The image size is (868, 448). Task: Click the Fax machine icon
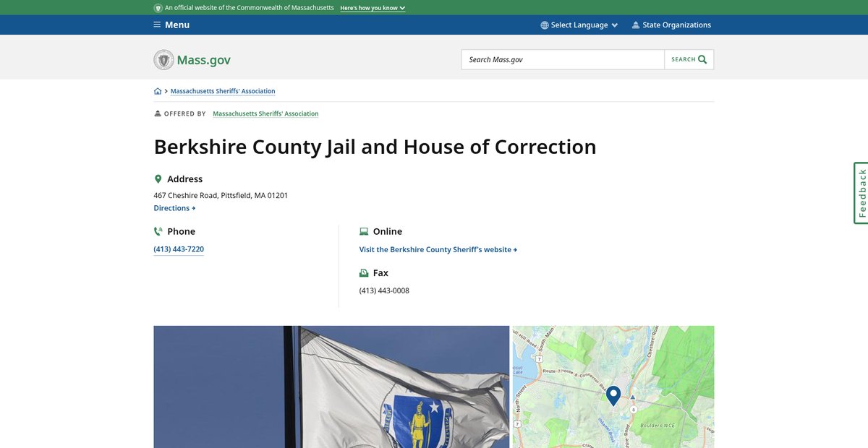pos(364,273)
